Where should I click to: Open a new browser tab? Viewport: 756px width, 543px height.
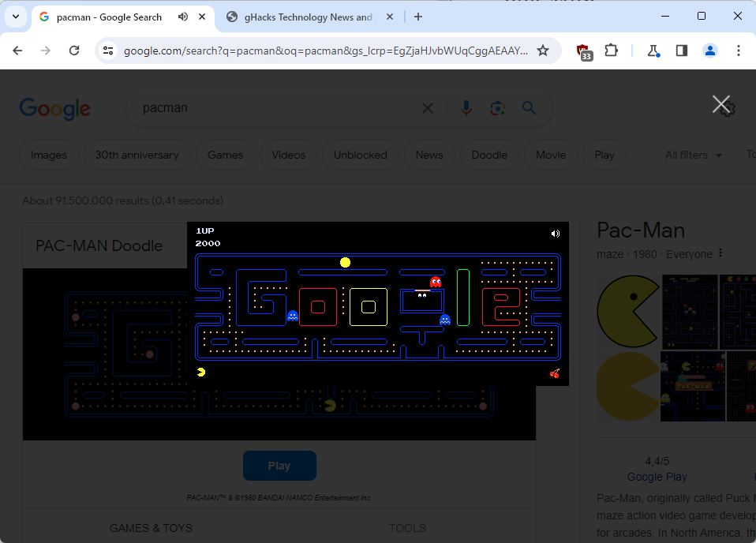[x=418, y=17]
